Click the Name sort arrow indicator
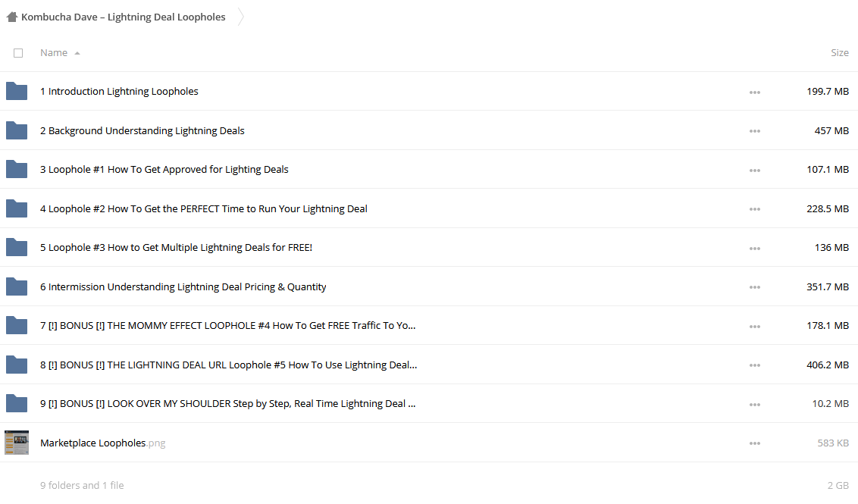 [77, 53]
